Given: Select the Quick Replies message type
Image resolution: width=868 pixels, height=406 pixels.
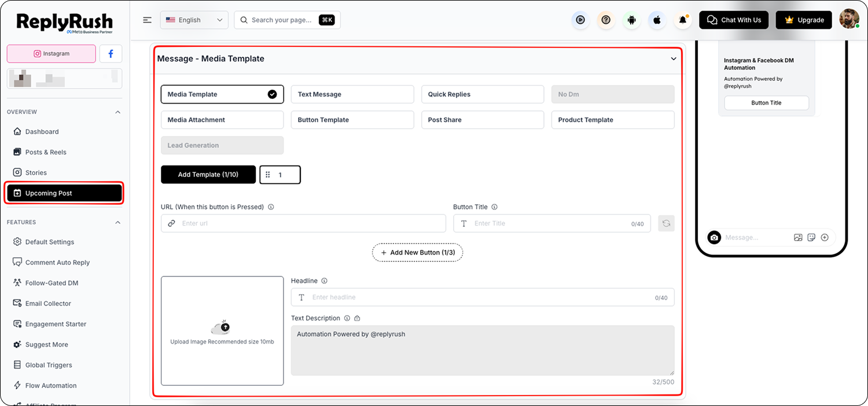Looking at the screenshot, I should click(483, 94).
